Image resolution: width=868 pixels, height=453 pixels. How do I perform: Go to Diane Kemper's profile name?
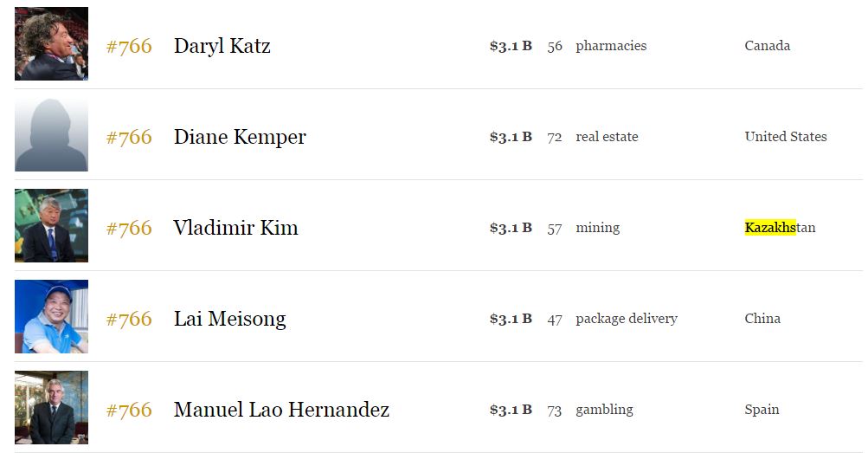[x=240, y=137]
